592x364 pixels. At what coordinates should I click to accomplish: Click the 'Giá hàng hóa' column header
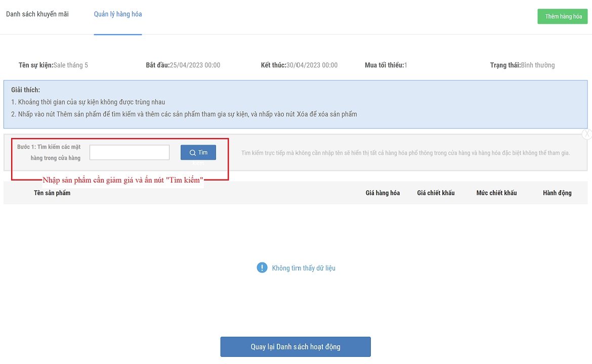tap(383, 193)
